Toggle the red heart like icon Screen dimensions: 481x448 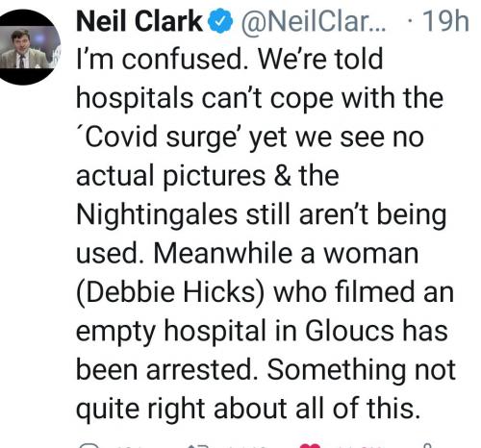[x=310, y=446]
